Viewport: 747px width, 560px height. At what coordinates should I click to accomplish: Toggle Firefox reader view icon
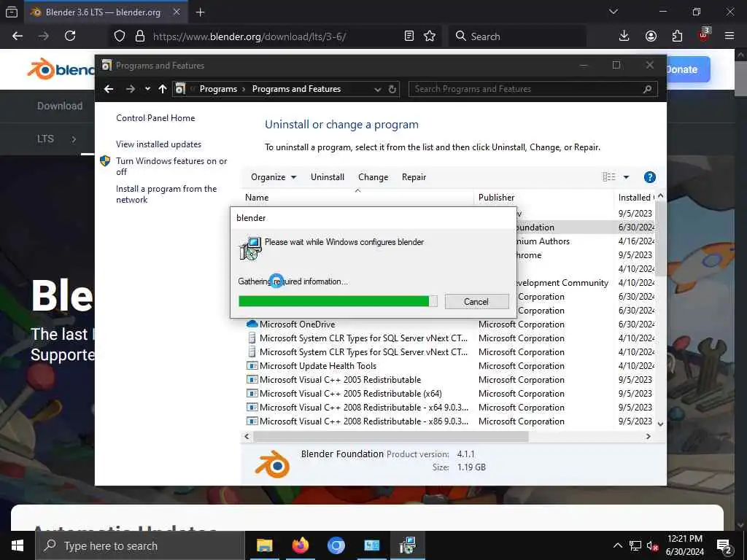click(x=409, y=36)
